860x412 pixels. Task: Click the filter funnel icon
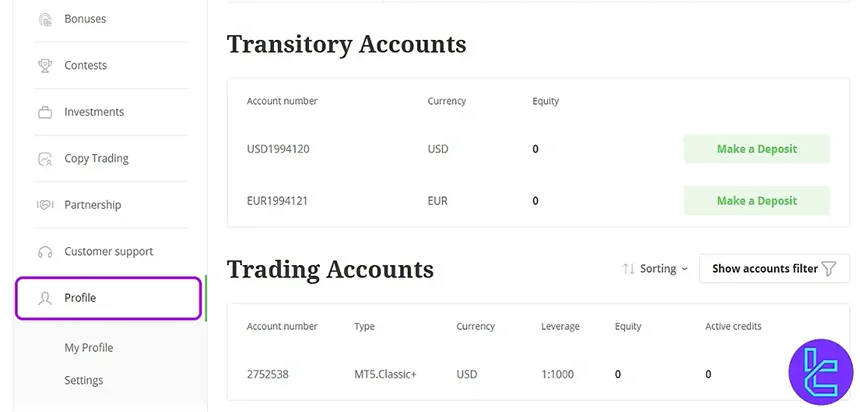pos(828,268)
